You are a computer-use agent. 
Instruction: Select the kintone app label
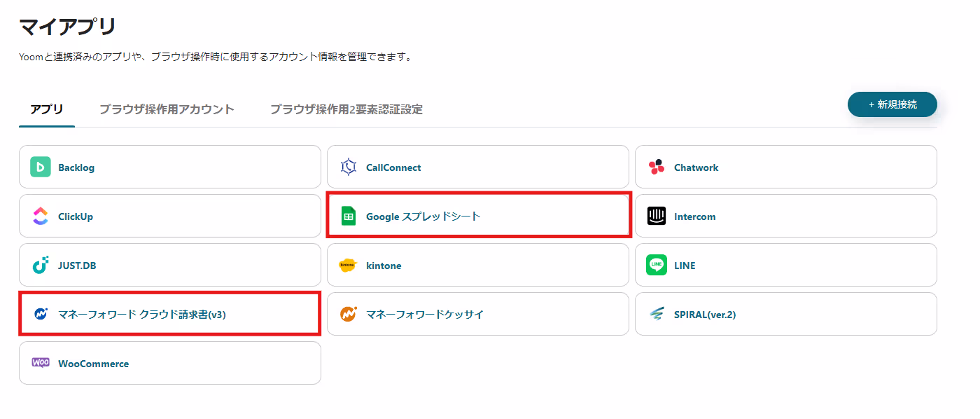(x=384, y=266)
